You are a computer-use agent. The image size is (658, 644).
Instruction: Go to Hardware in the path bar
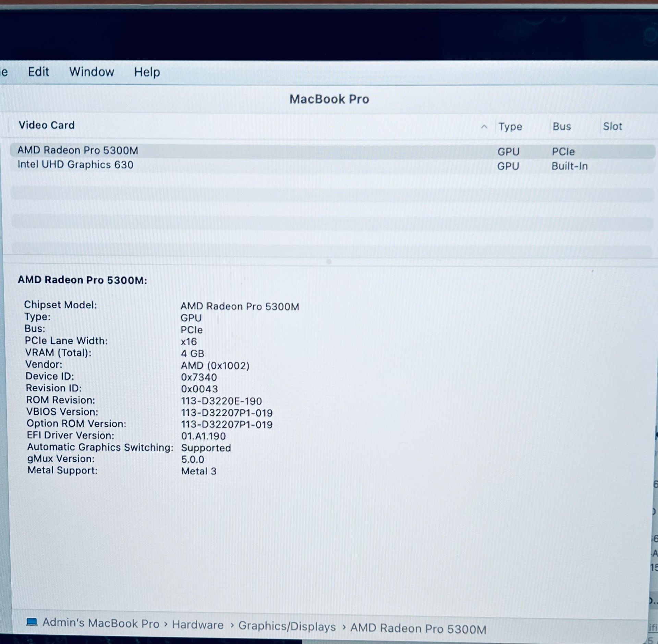(x=198, y=624)
